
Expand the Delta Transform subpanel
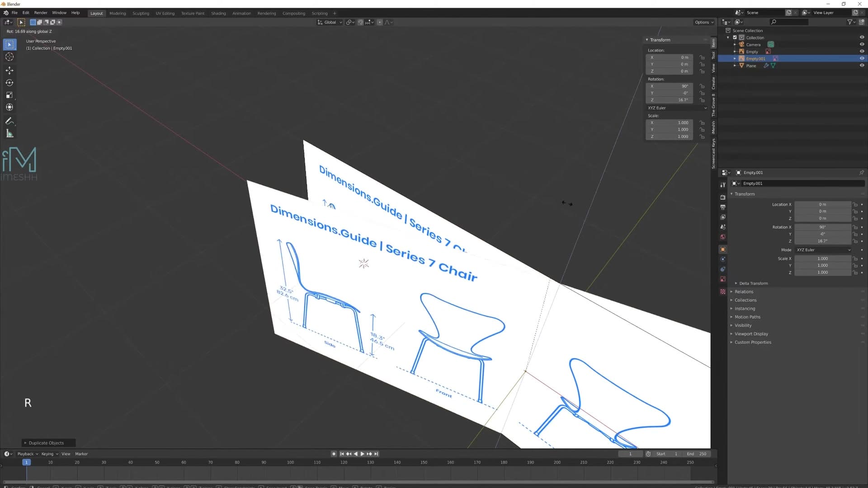click(753, 283)
